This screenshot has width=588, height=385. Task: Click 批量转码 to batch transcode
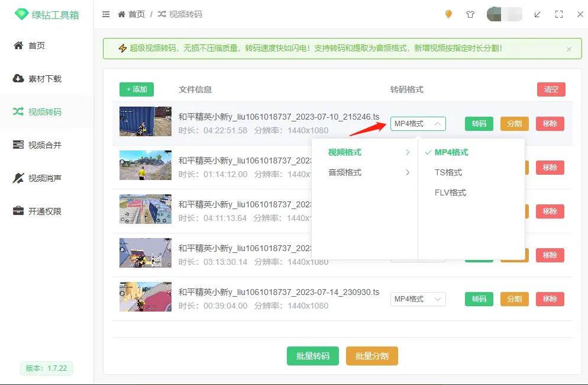pyautogui.click(x=312, y=356)
